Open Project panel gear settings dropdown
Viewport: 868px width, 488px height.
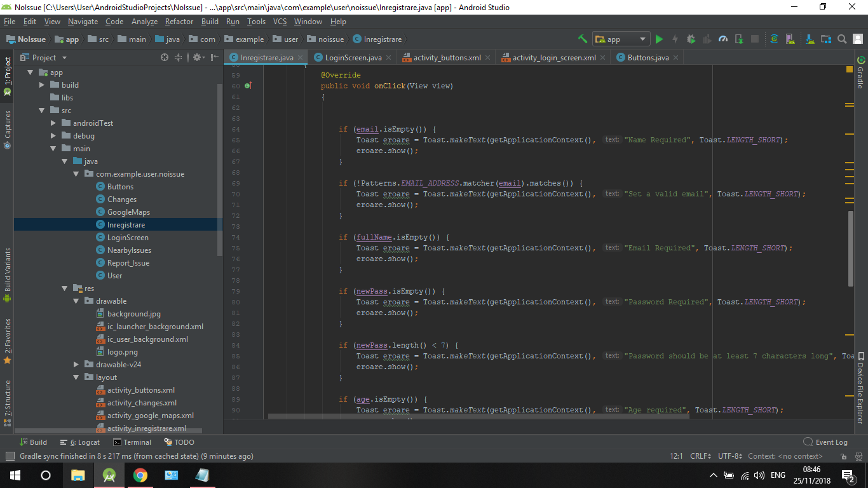click(198, 57)
